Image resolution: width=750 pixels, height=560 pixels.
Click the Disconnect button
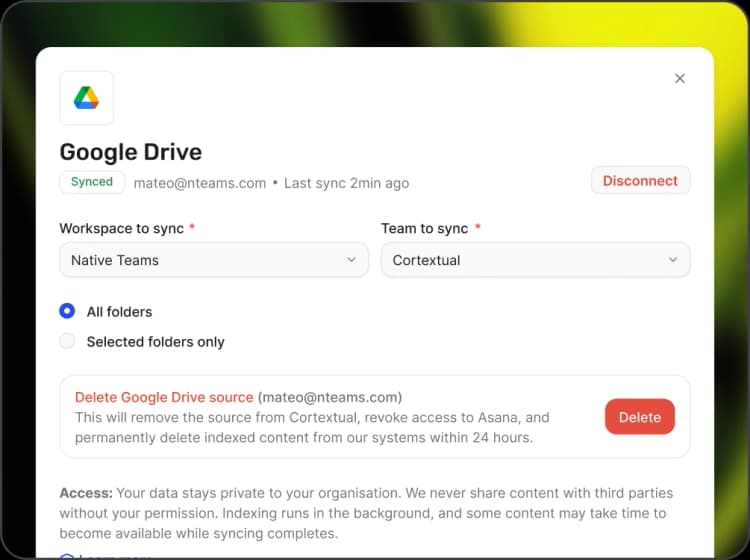(640, 180)
